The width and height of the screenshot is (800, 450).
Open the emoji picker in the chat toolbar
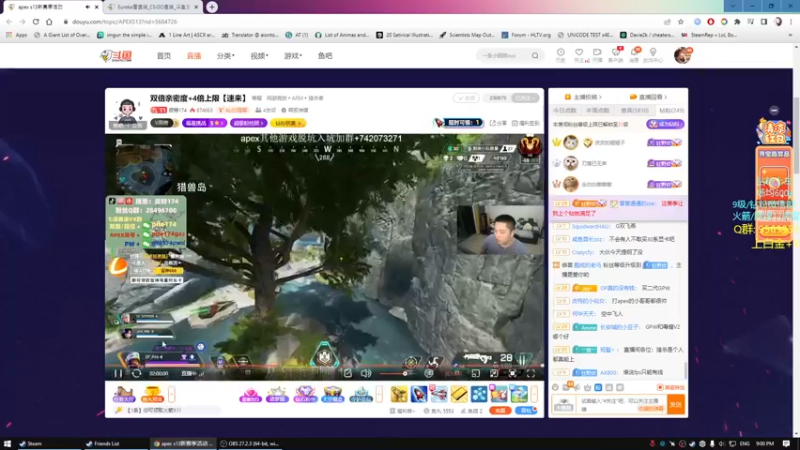[556, 387]
